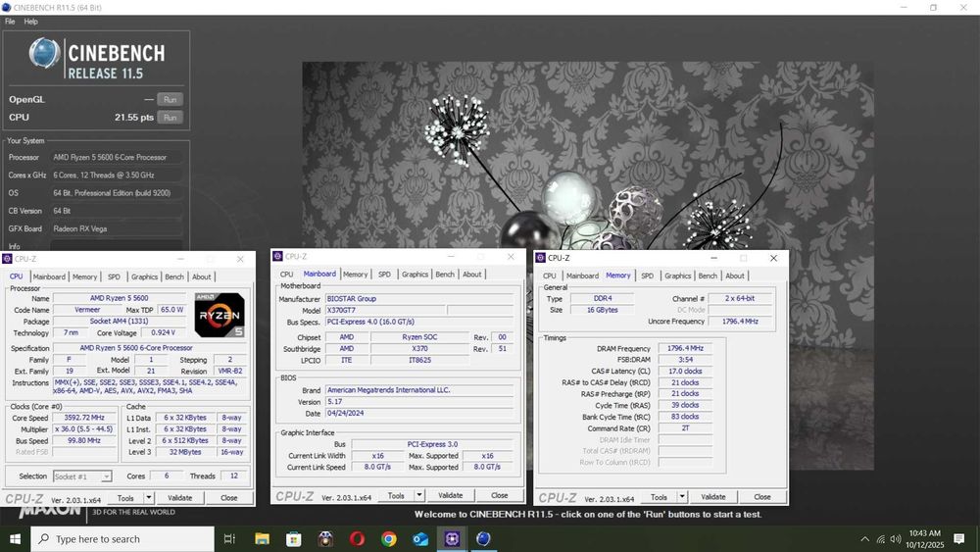The image size is (980, 552).
Task: Run the CPU benchmark test
Action: click(170, 118)
